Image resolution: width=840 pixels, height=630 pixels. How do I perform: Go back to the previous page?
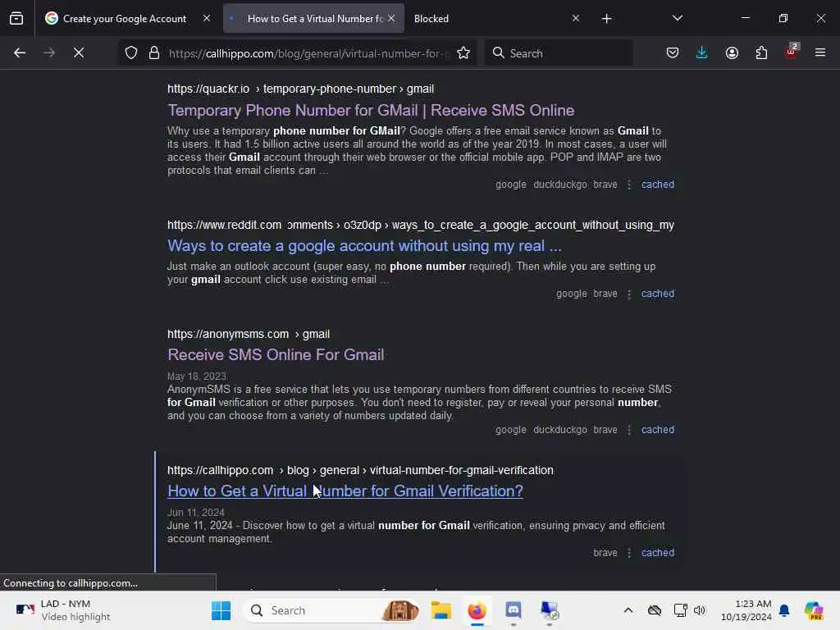pos(20,53)
